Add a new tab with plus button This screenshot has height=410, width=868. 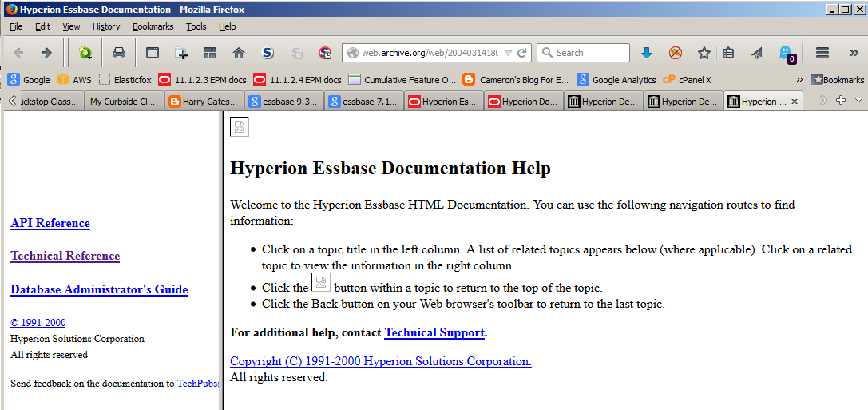[841, 100]
